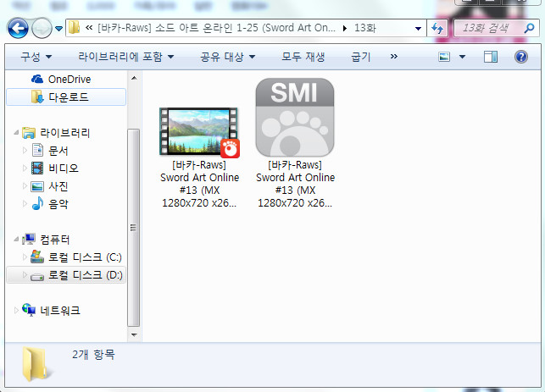Viewport: 545px width, 392px height.
Task: Expand the 음악 library node
Action: point(25,204)
